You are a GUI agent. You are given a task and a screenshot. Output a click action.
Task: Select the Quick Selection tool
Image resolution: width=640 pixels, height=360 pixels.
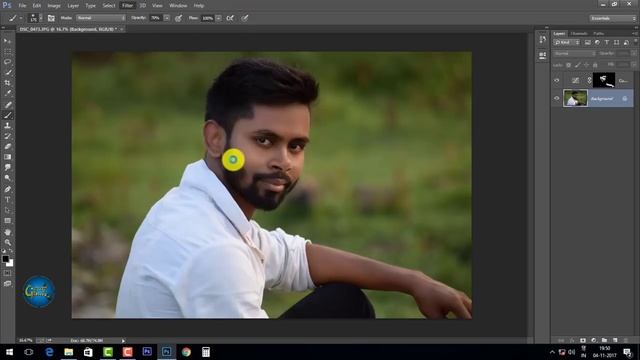7,72
